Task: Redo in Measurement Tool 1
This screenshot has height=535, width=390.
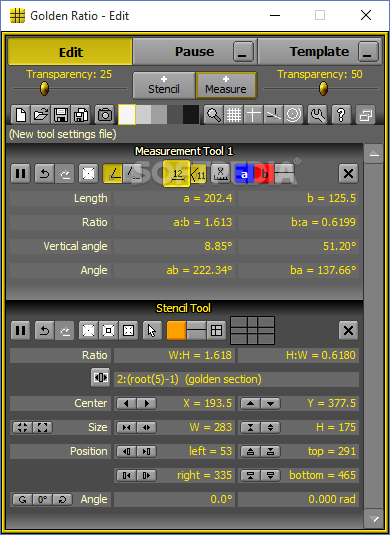Action: point(64,174)
